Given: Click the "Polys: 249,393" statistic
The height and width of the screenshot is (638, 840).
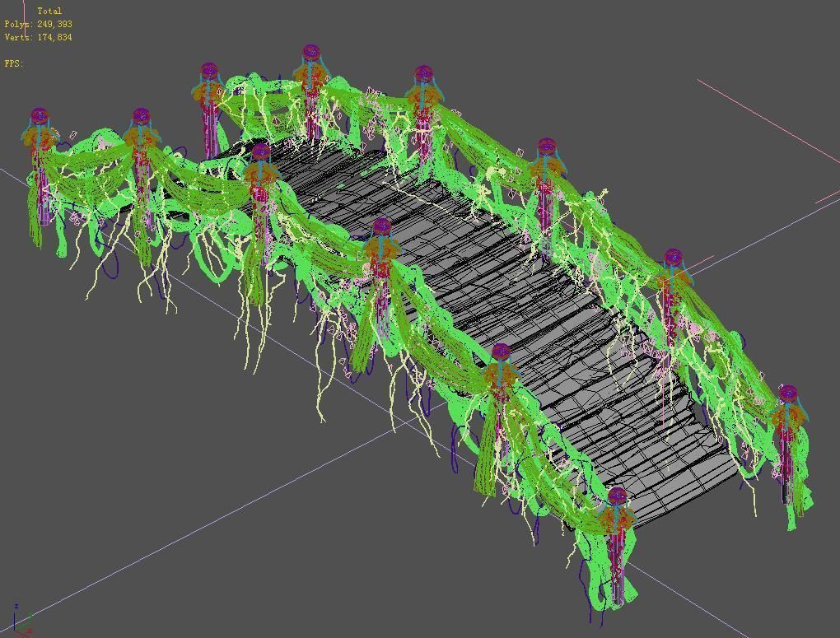Looking at the screenshot, I should 38,24.
